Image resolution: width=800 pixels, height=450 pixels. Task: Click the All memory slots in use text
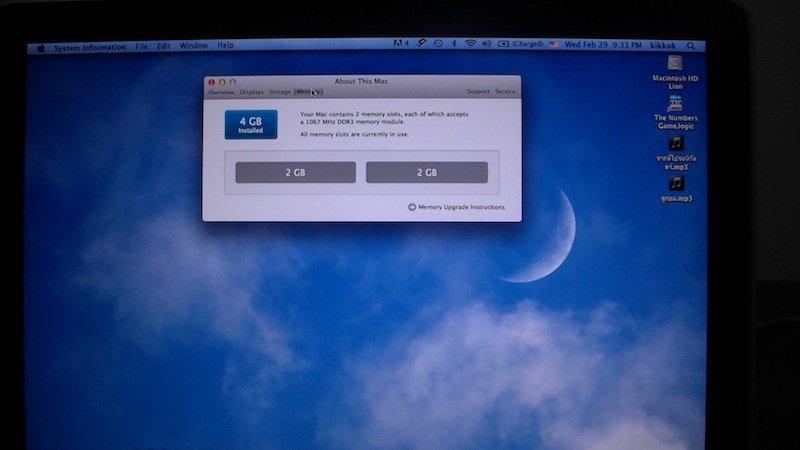(x=354, y=134)
